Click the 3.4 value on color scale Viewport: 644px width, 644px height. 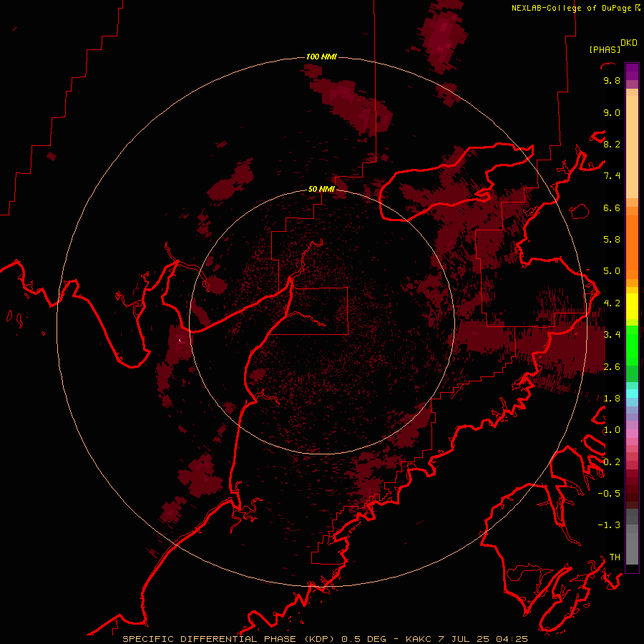coord(612,335)
